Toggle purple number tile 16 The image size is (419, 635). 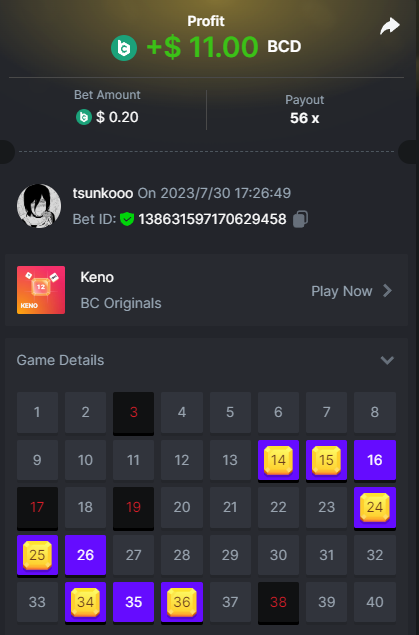click(x=375, y=460)
